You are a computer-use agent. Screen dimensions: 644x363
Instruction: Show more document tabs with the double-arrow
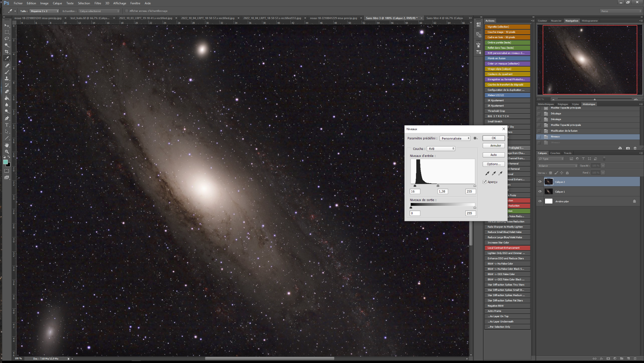470,18
